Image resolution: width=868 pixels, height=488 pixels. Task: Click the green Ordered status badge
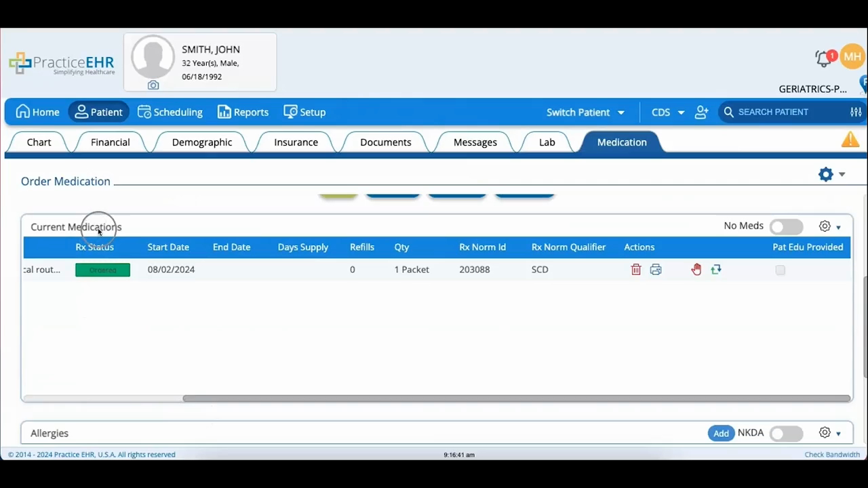[x=102, y=270]
